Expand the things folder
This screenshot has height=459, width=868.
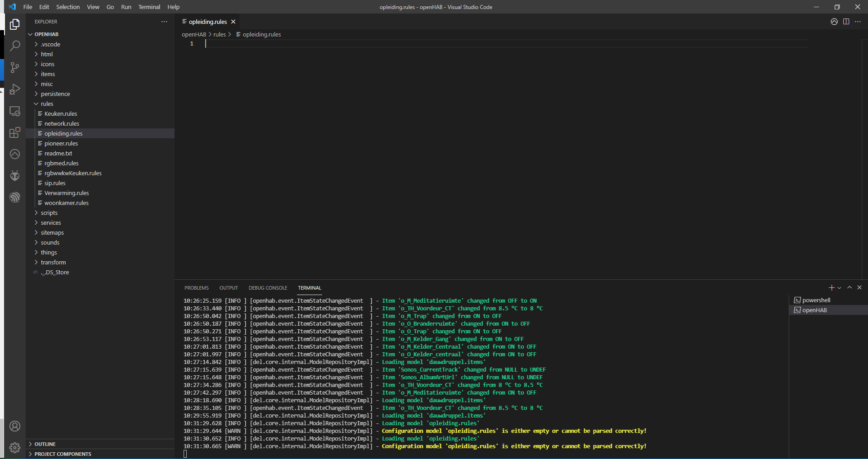pos(100,252)
